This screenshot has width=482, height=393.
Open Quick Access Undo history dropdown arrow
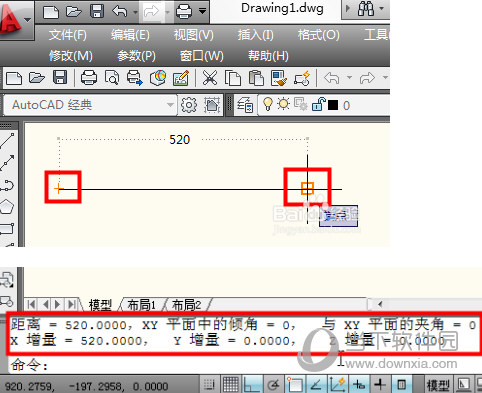135,12
